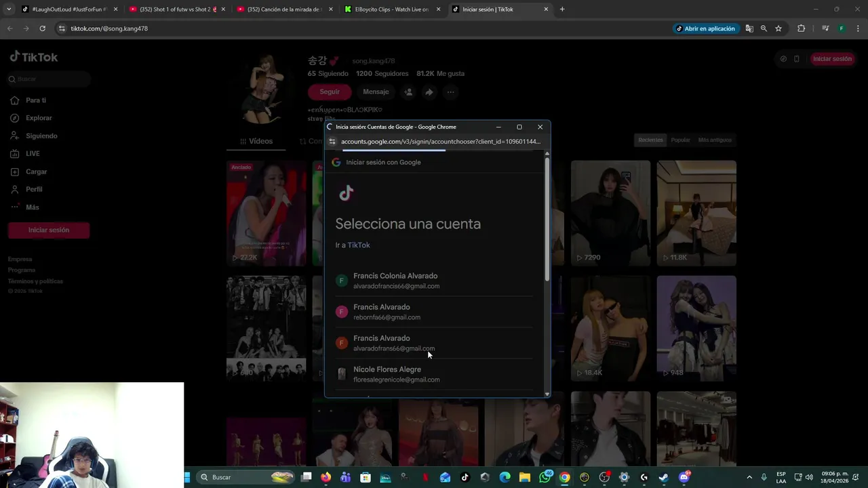Open the zoom level icon in address bar
The width and height of the screenshot is (868, 488).
pyautogui.click(x=764, y=28)
